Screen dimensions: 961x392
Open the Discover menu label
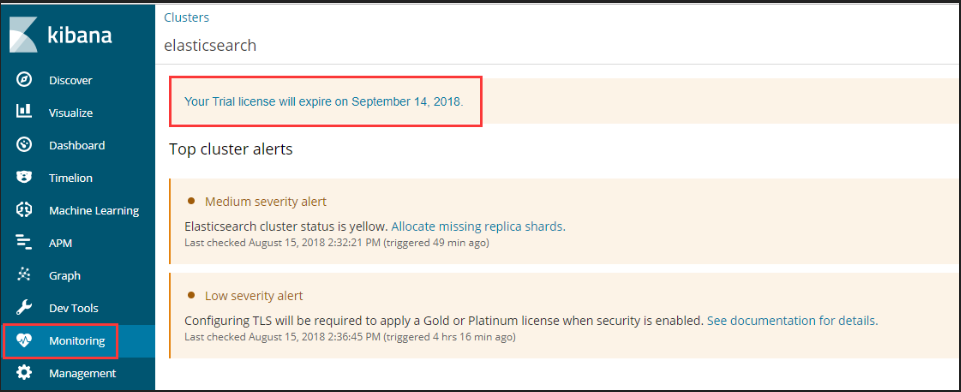click(x=70, y=80)
